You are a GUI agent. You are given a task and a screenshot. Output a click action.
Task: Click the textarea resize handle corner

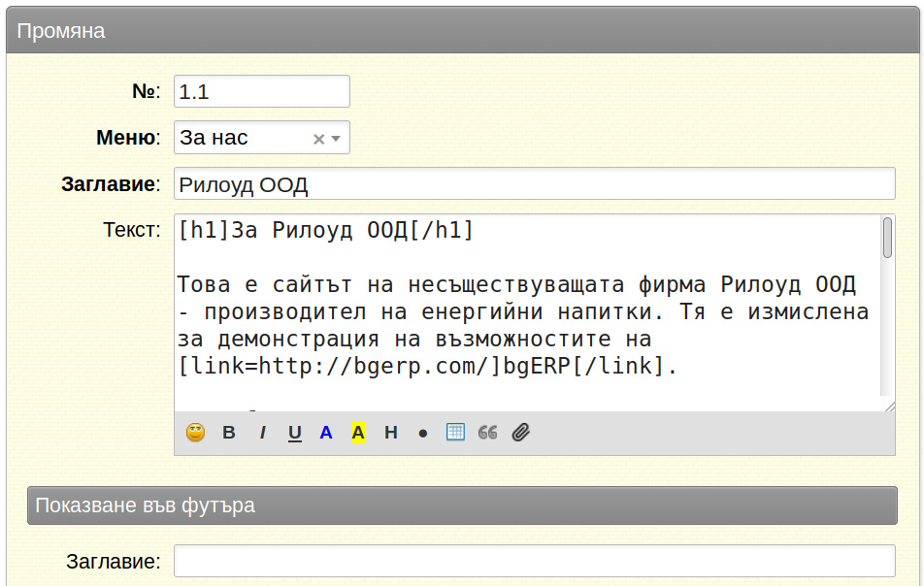point(890,406)
